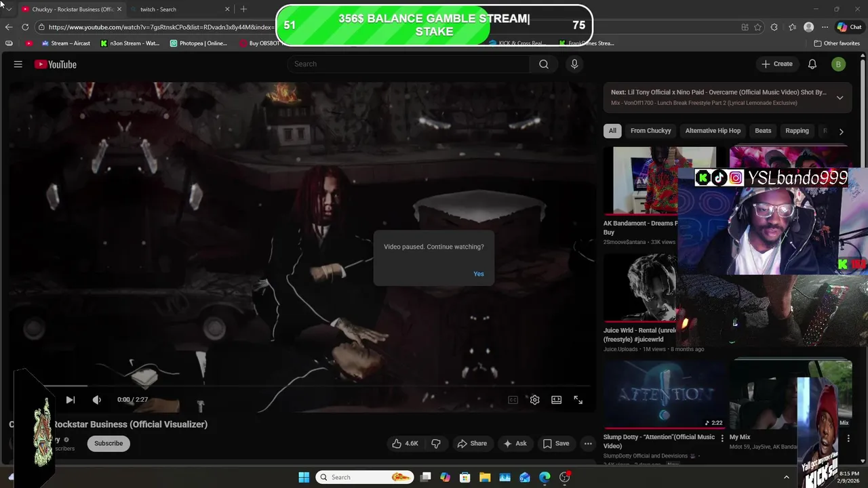Image resolution: width=868 pixels, height=488 pixels.
Task: Like the video with 4.6K likes
Action: tap(405, 443)
